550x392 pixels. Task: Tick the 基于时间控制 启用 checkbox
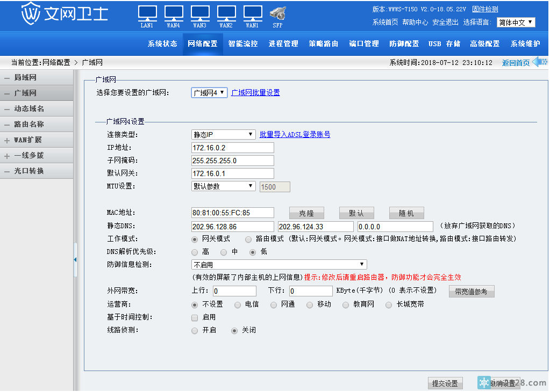(x=195, y=317)
